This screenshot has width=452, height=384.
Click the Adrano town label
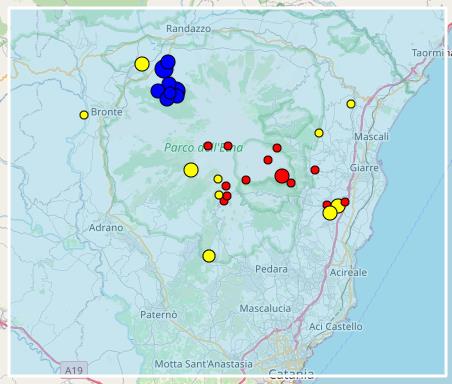[x=106, y=228]
